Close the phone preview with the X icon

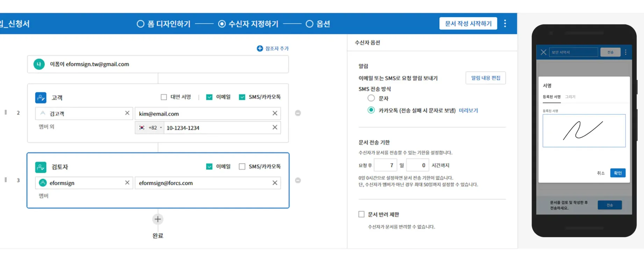tap(543, 52)
